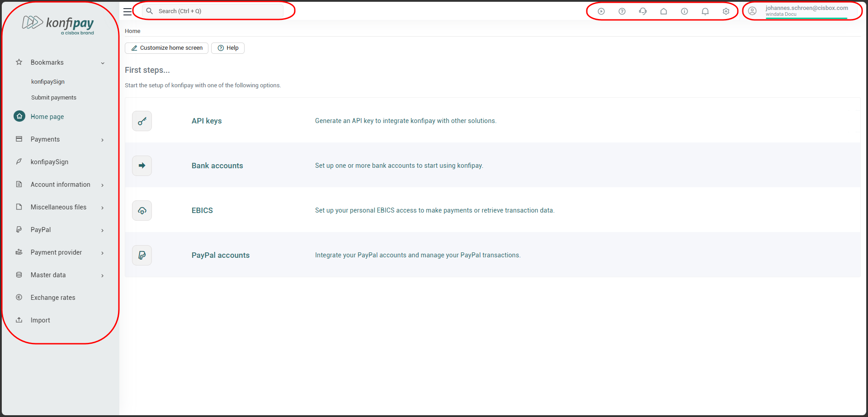Open konfipaySign bookmark entry
The height and width of the screenshot is (417, 868).
click(48, 81)
